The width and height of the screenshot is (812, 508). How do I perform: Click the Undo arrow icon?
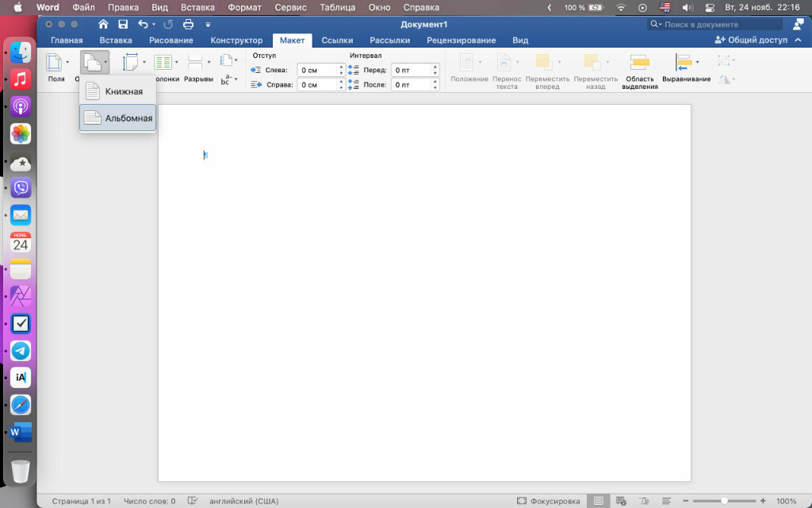[x=143, y=25]
